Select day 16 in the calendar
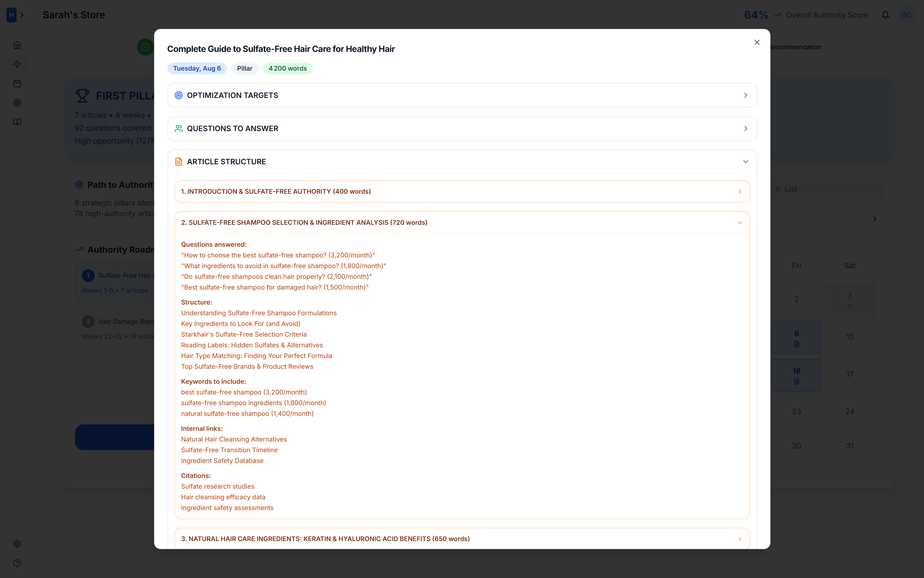 [x=796, y=375]
